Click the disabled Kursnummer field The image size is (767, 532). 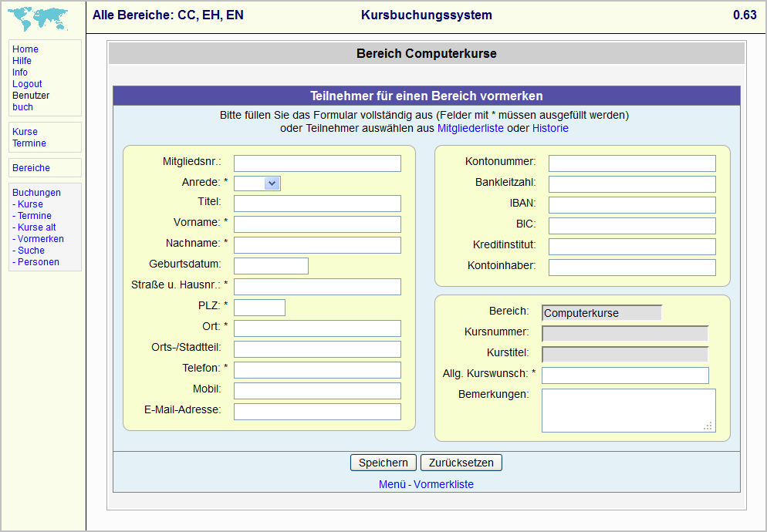click(x=625, y=334)
